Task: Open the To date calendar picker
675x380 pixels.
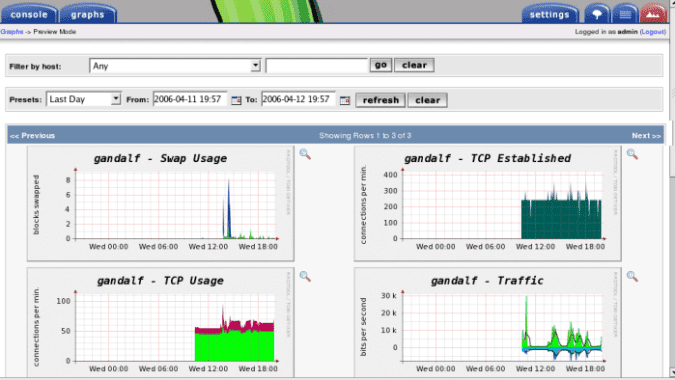Action: tap(345, 100)
